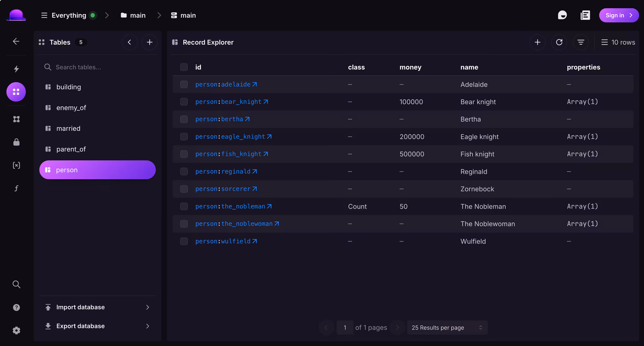
Task: Go to previous page with left chevron
Action: 326,328
